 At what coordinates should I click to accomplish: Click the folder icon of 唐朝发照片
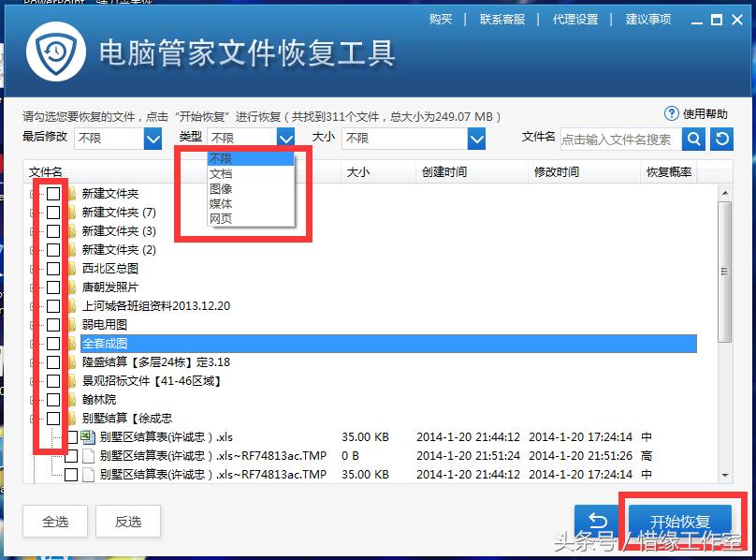coord(70,287)
